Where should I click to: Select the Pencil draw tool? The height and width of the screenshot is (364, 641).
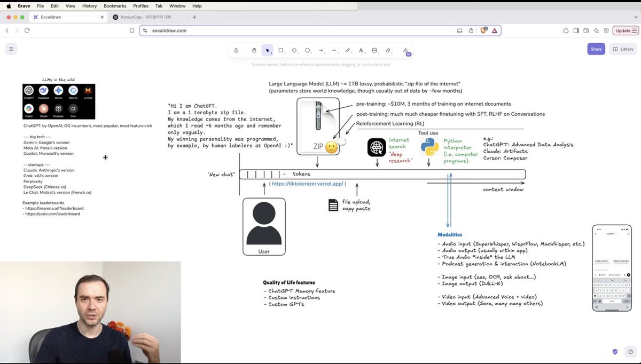click(x=348, y=50)
